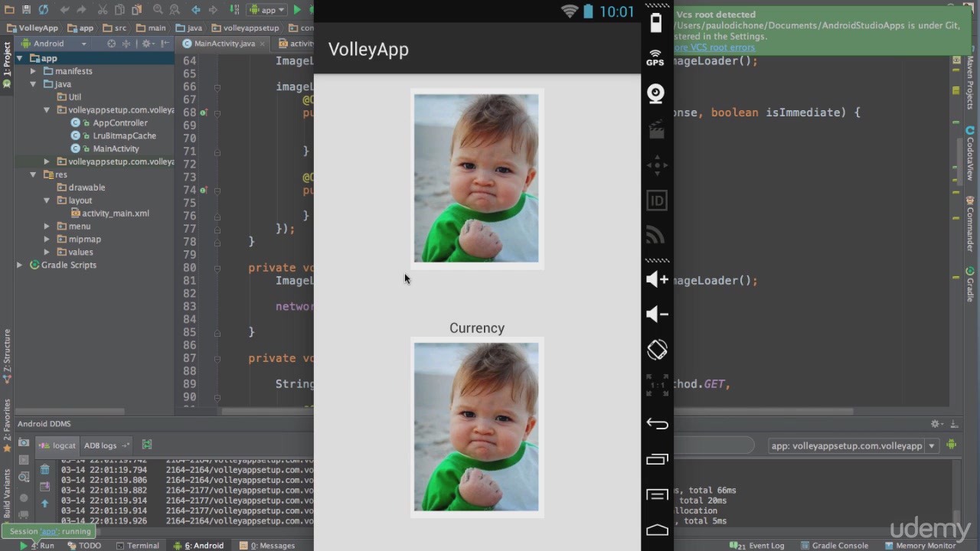Screen dimensions: 980x551
Task: Expand the mipmap folder
Action: point(47,240)
